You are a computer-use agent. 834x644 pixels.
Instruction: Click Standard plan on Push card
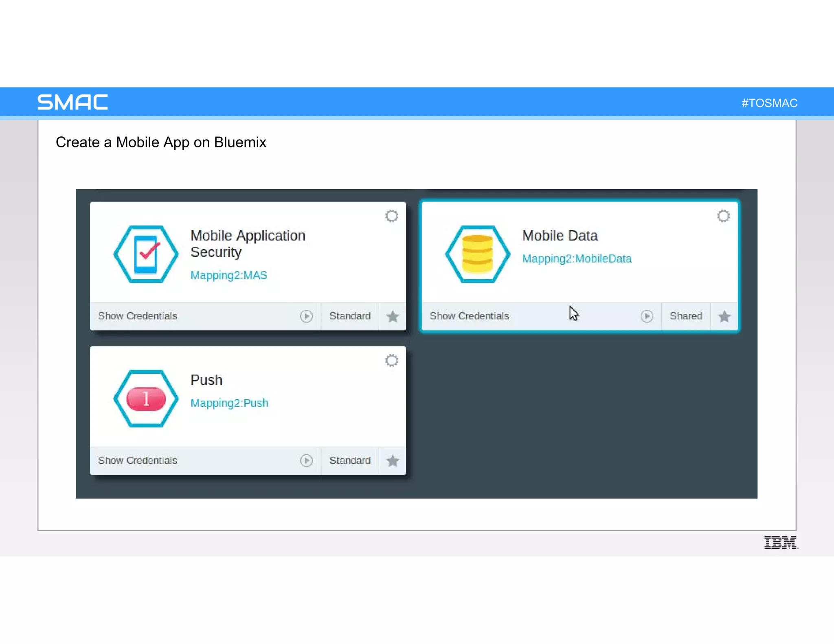pos(350,461)
